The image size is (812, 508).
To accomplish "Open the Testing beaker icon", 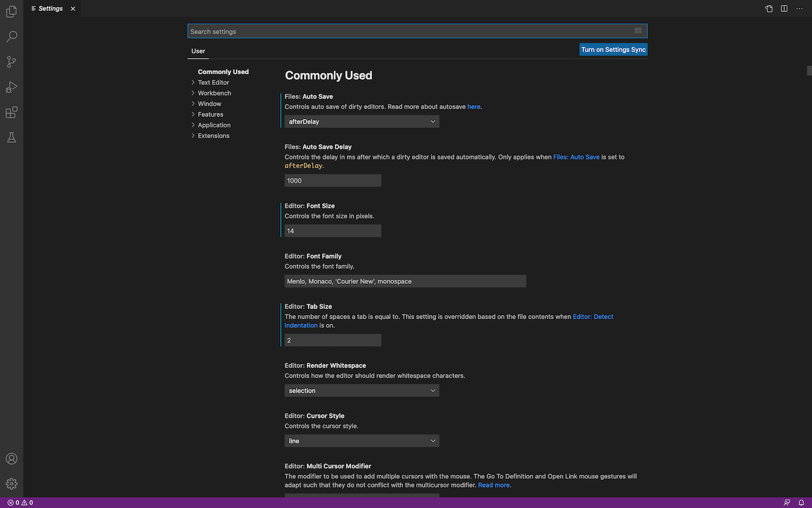I will pos(11,137).
